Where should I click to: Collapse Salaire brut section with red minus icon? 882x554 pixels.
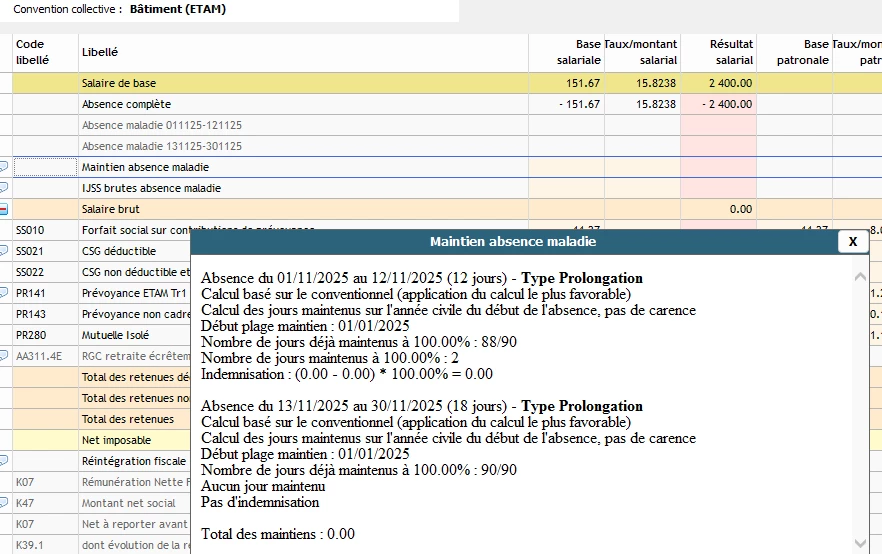click(x=3, y=209)
